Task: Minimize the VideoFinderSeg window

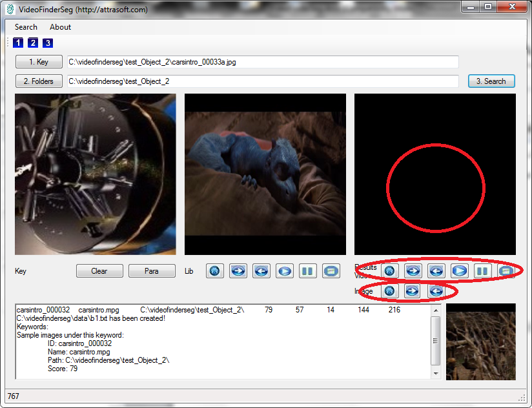Action: pos(471,7)
